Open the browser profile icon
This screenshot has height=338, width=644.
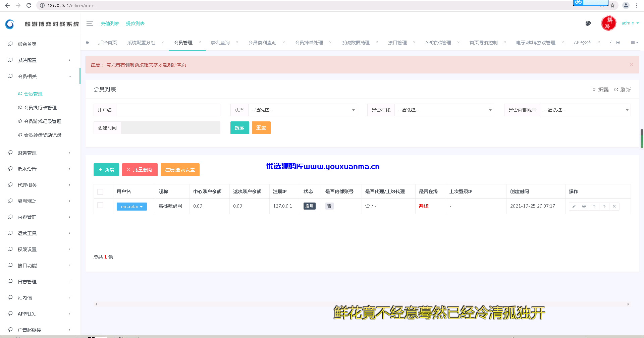[x=626, y=5]
